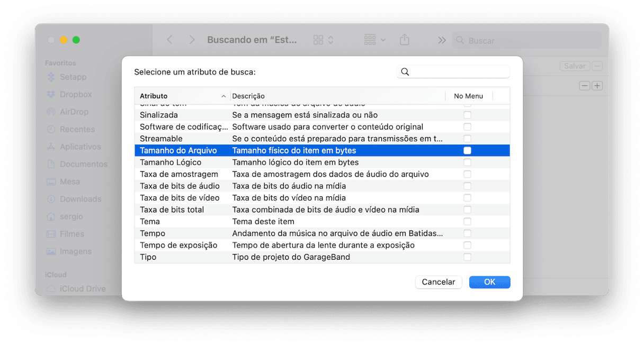Image resolution: width=644 pixels, height=347 pixels.
Task: Select the Taxa de bits total row
Action: (322, 210)
